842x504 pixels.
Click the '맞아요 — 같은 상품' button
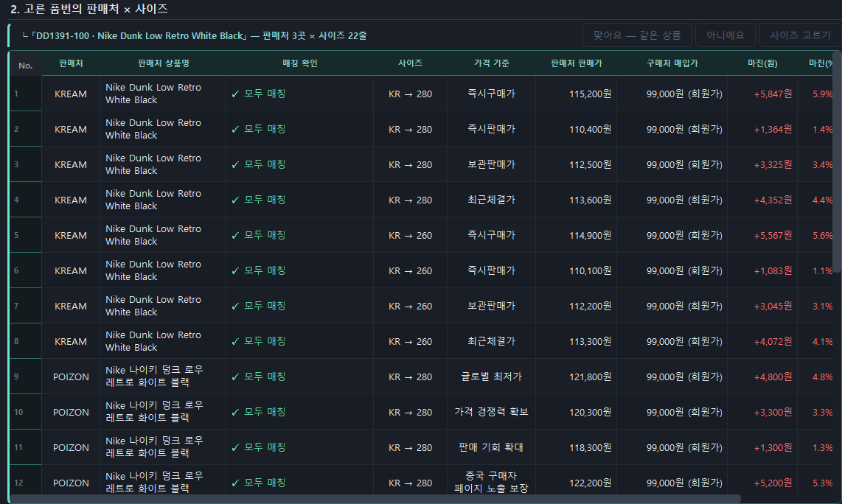click(x=638, y=35)
